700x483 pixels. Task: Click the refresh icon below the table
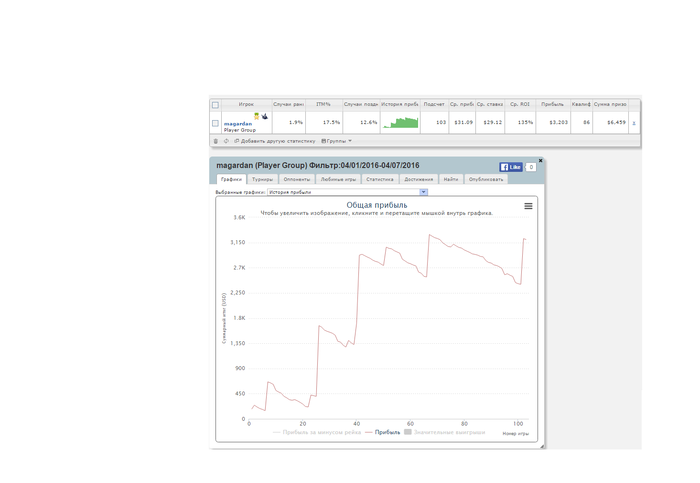(x=226, y=141)
